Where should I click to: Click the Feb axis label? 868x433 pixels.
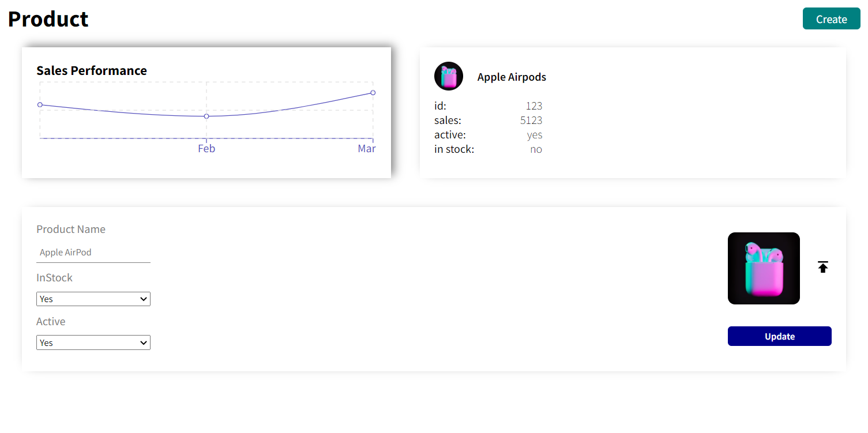click(206, 149)
